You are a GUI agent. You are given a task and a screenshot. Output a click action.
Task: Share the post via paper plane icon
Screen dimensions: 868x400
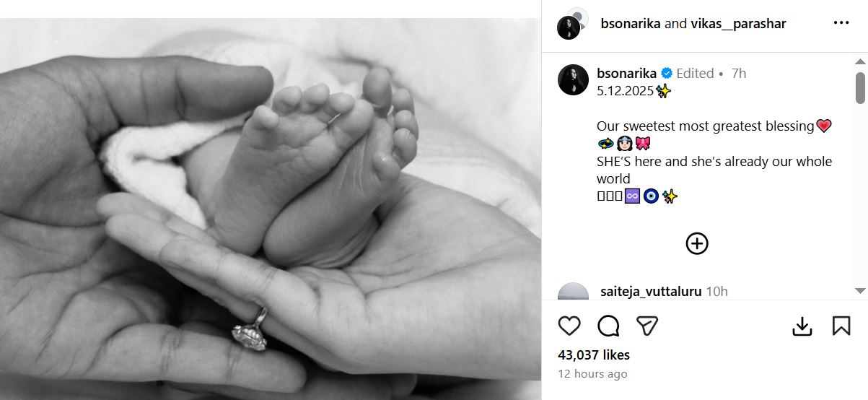(647, 326)
